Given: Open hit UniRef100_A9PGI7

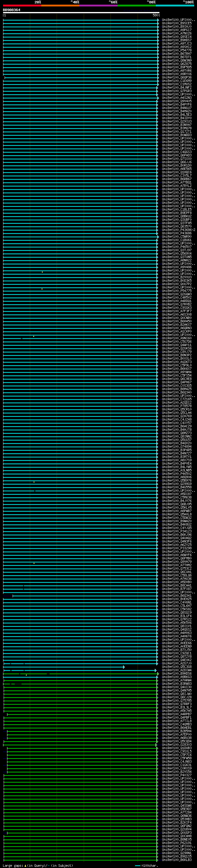Looking at the screenshot, I should tap(177, 30).
